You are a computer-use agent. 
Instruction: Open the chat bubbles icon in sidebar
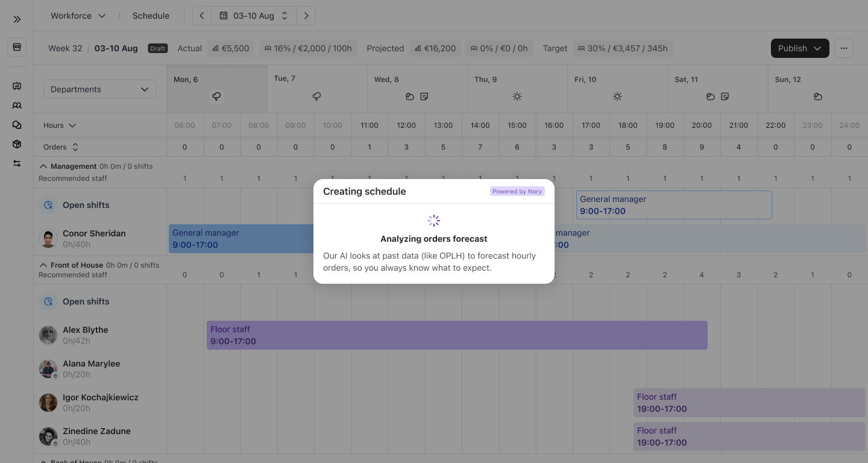(17, 125)
